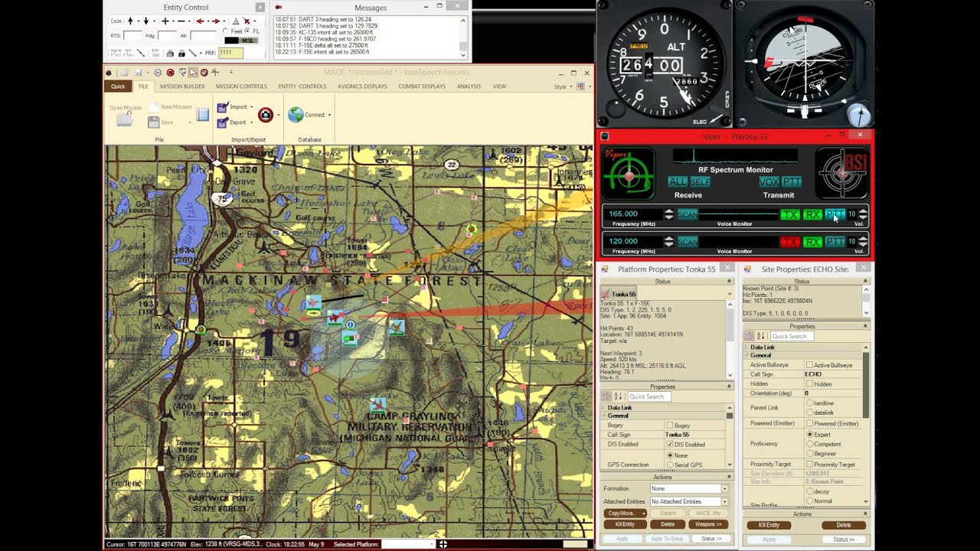Click the Import icon in the ribbon
Screen dimensions: 980x551
tap(222, 107)
